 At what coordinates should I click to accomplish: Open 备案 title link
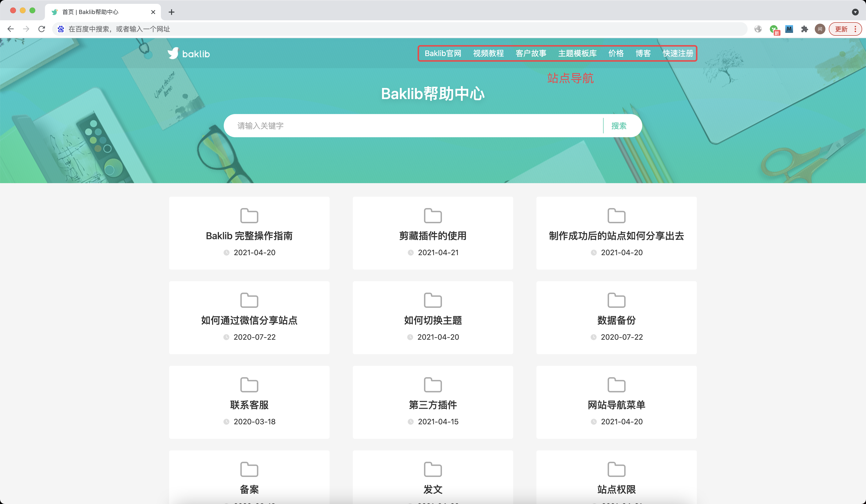tap(249, 489)
